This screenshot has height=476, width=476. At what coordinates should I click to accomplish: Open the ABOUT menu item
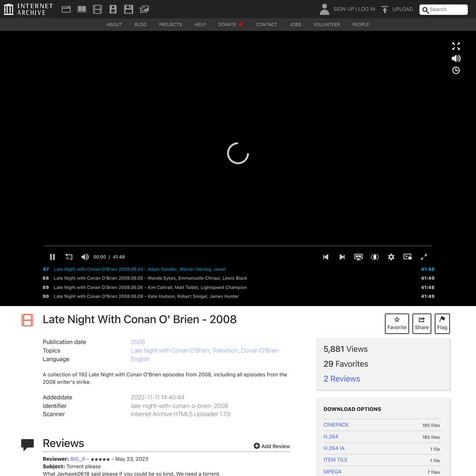pos(114,25)
